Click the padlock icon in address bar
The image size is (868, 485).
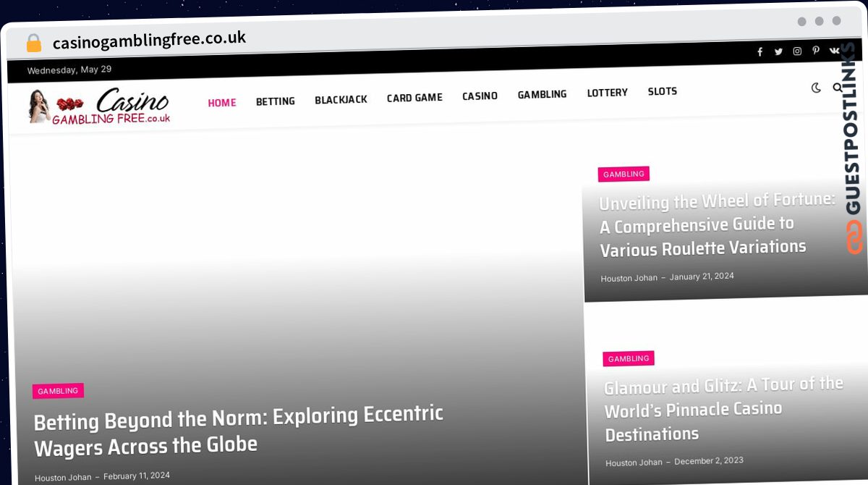pyautogui.click(x=34, y=43)
